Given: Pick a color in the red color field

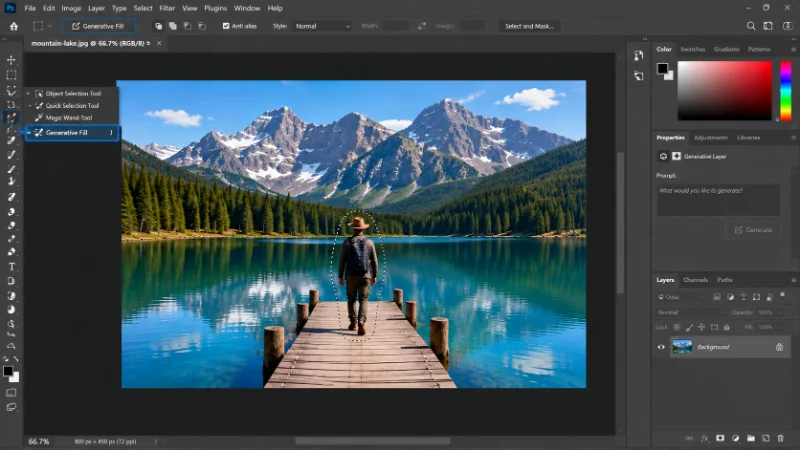Looking at the screenshot, I should point(724,91).
